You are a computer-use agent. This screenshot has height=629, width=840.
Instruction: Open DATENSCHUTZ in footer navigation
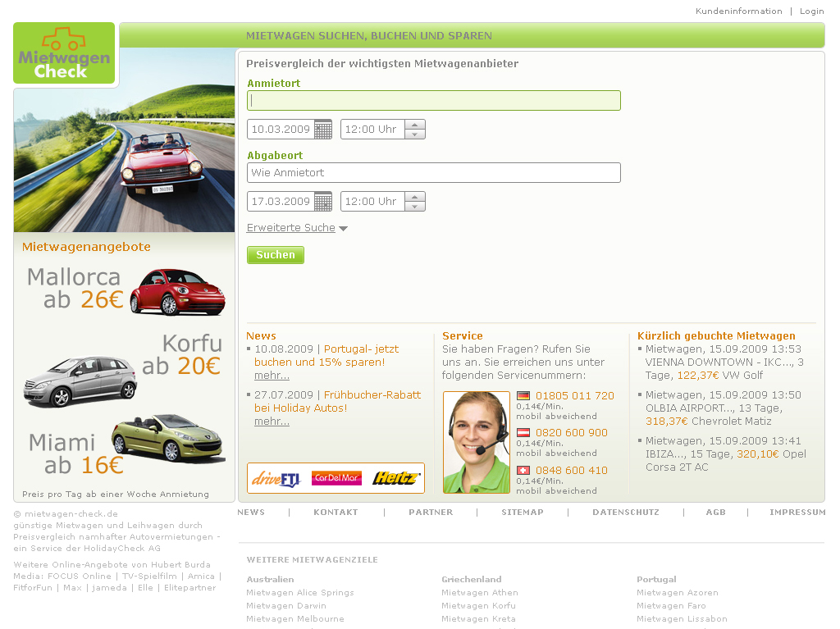[626, 513]
